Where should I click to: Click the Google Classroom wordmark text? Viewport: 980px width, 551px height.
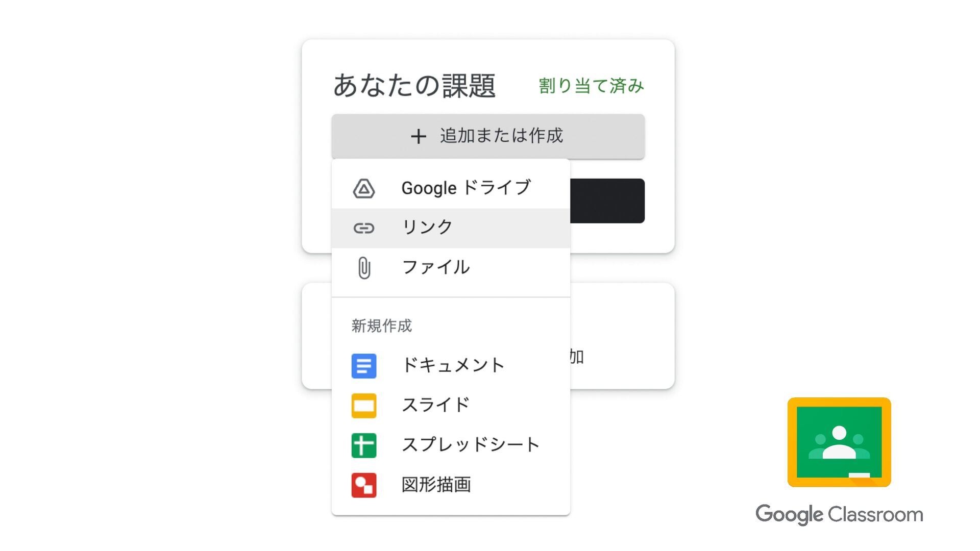click(839, 514)
